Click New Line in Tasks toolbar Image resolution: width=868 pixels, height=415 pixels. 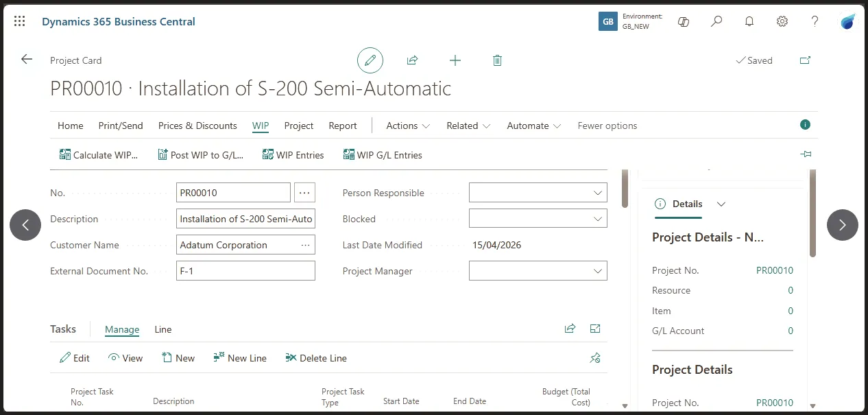(x=240, y=358)
